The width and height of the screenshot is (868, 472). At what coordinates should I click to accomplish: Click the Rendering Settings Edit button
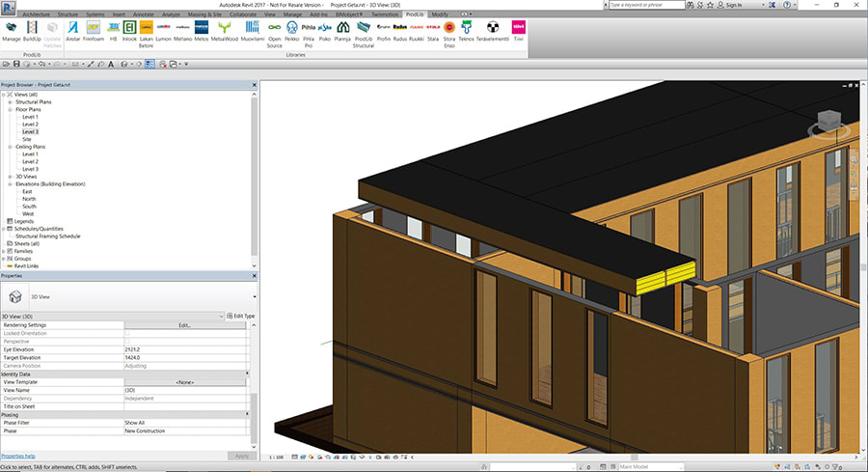[184, 325]
